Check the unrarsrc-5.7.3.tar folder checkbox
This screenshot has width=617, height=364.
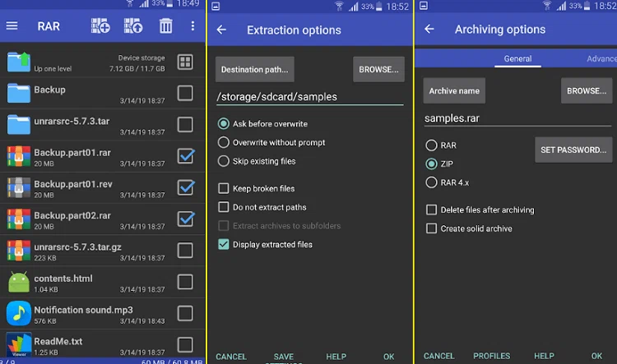[x=185, y=125]
